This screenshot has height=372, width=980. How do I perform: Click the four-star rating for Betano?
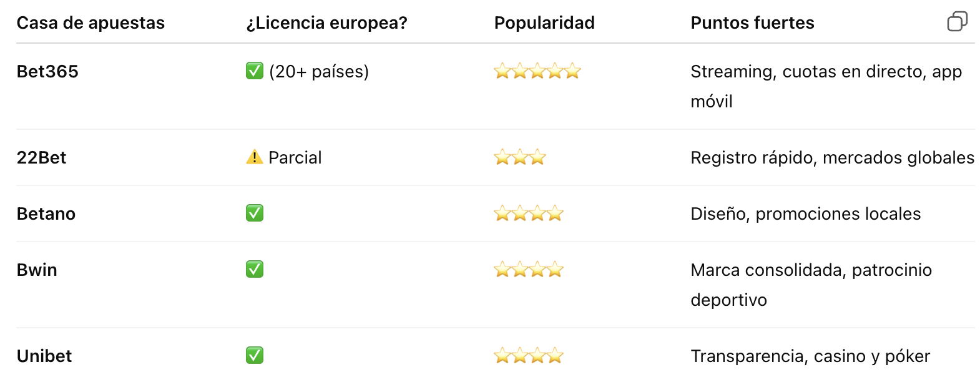pos(529,213)
